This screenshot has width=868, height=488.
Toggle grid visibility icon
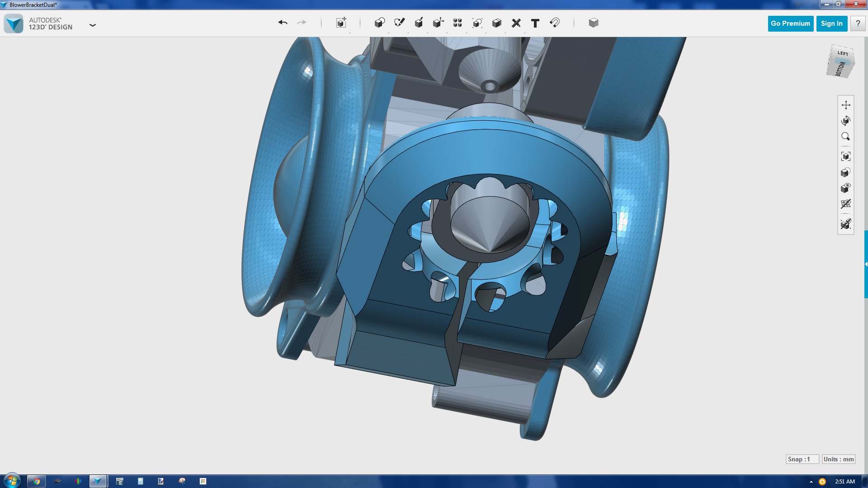tap(846, 204)
